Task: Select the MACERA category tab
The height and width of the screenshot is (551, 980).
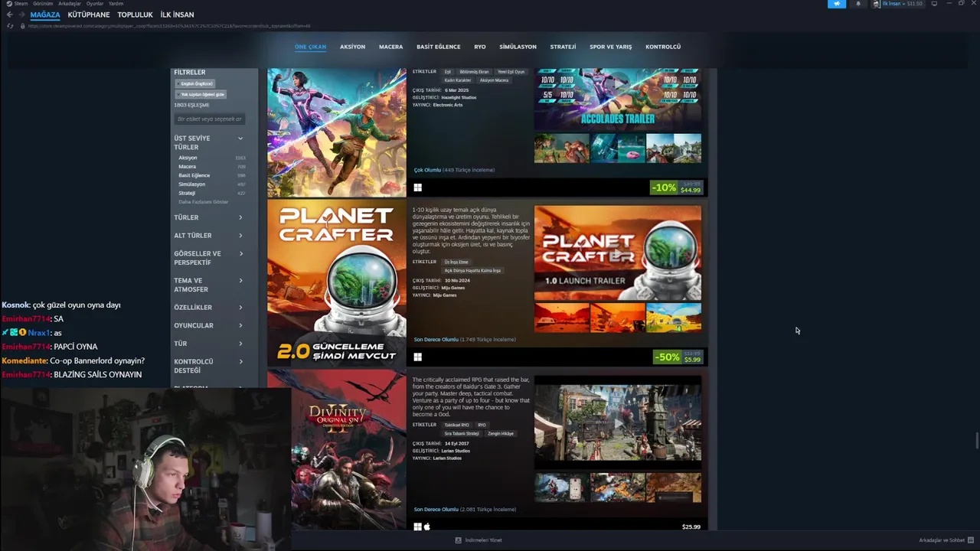Action: click(390, 47)
